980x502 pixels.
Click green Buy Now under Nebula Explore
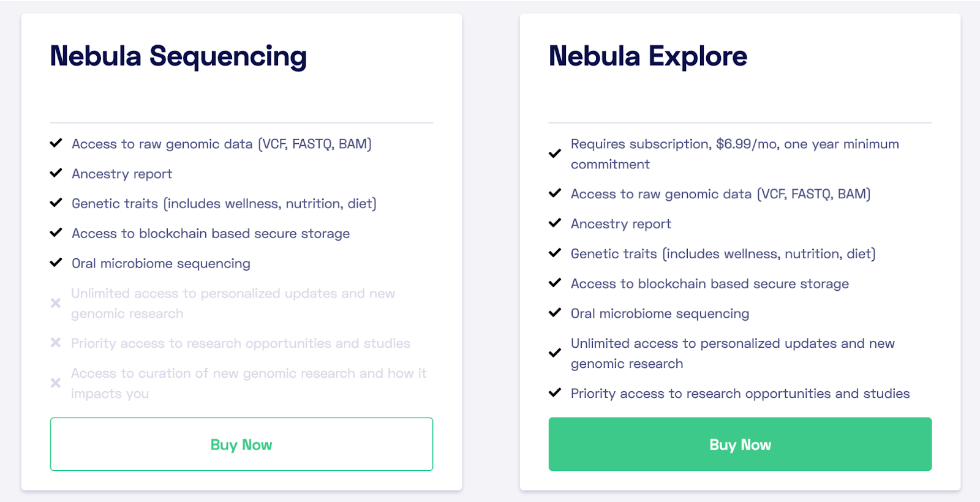[x=740, y=444]
